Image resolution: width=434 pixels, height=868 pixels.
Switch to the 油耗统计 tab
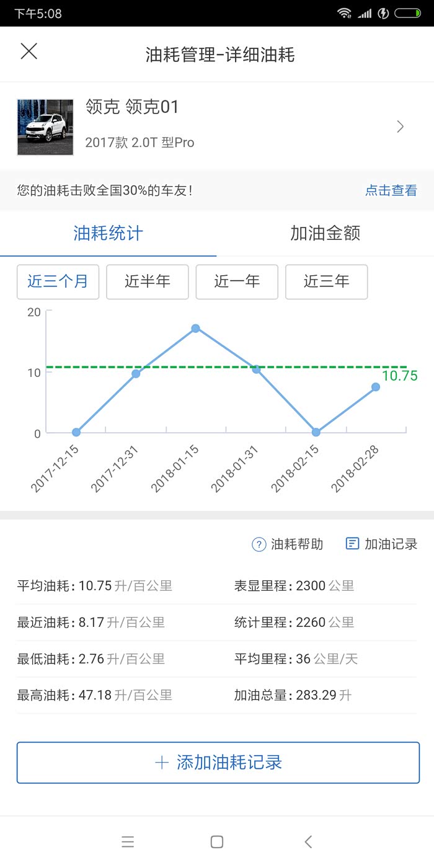coord(108,234)
